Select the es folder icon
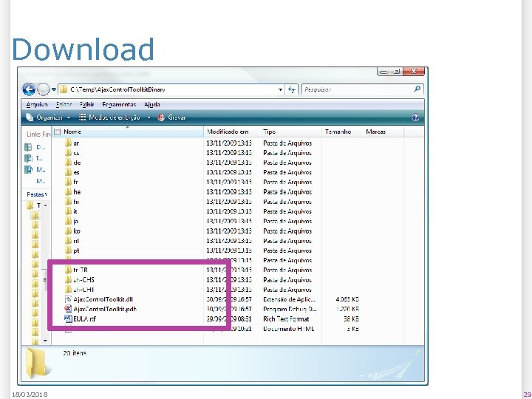 [68, 172]
